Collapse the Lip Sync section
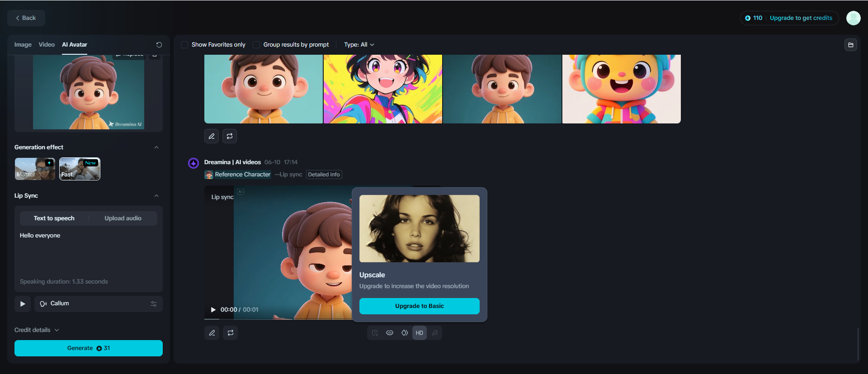Screen dimensions: 868x374 [x=156, y=196]
